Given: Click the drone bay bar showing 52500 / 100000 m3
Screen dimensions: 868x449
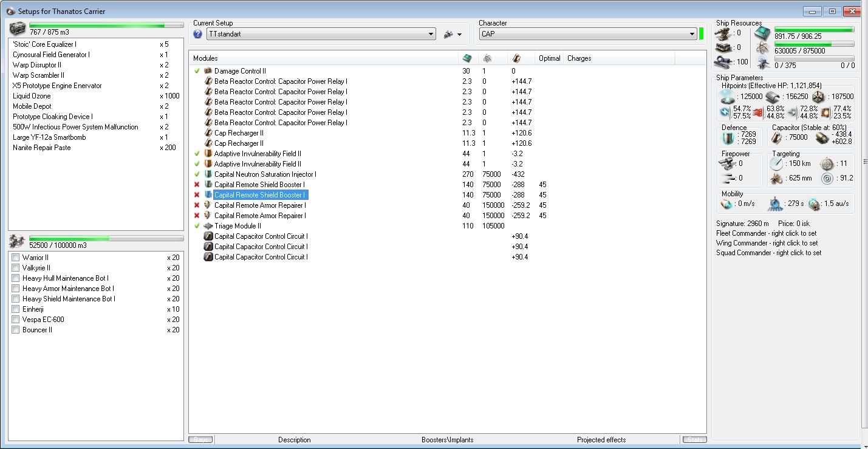Looking at the screenshot, I should tap(106, 239).
